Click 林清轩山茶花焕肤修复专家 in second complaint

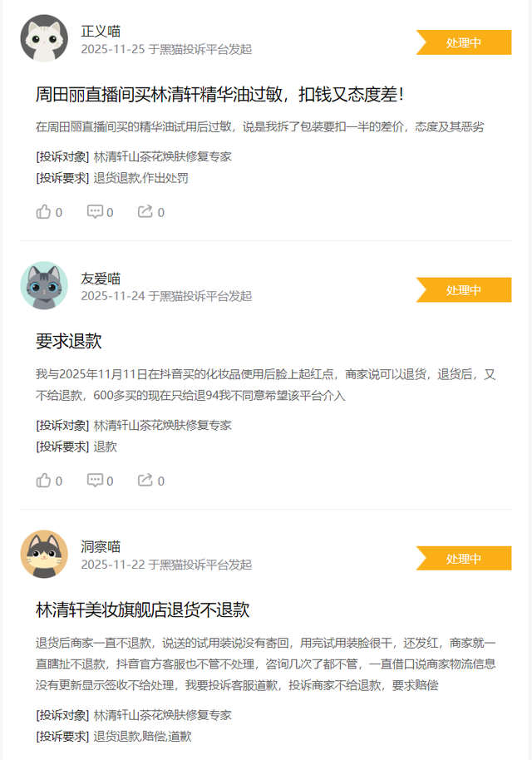click(163, 425)
